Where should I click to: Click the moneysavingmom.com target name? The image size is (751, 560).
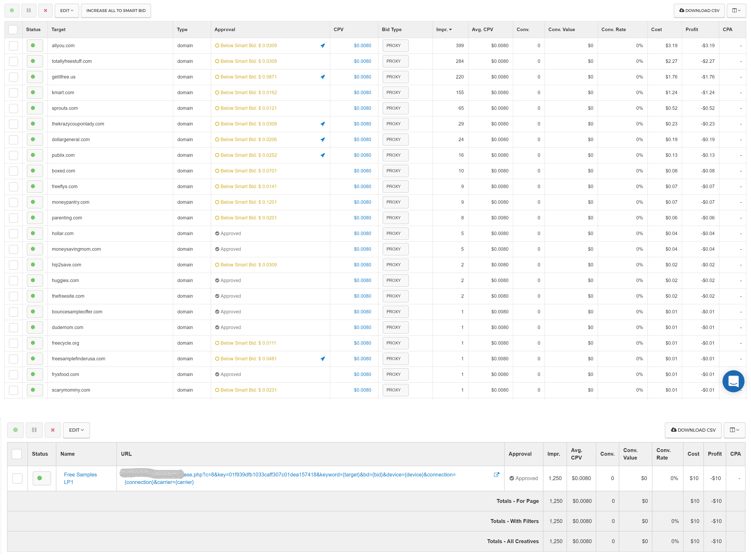click(x=76, y=249)
